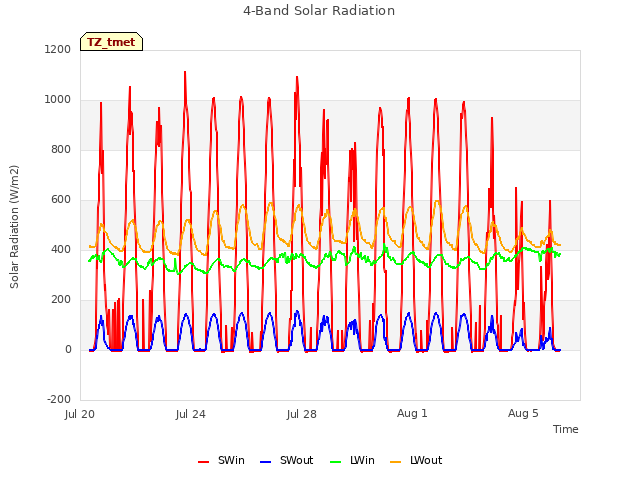
Task: Click the 1000 y-axis tick label
Action: [58, 100]
